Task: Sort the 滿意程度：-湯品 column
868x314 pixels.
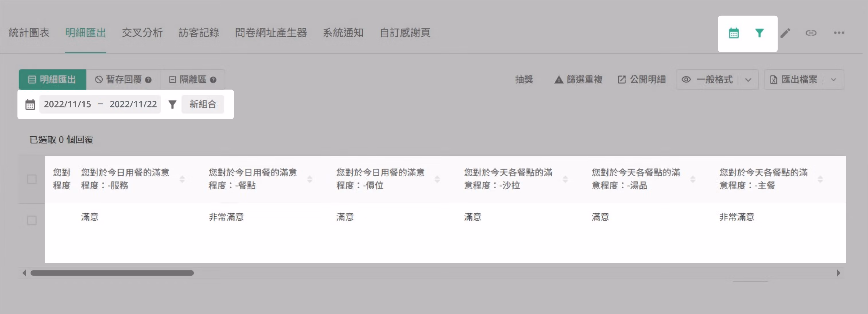Action: coord(693,179)
